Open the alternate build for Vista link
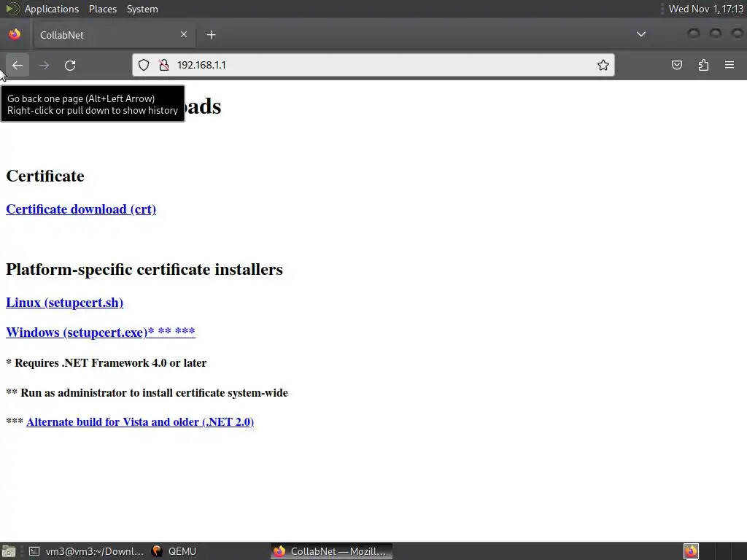This screenshot has width=747, height=560. (140, 422)
